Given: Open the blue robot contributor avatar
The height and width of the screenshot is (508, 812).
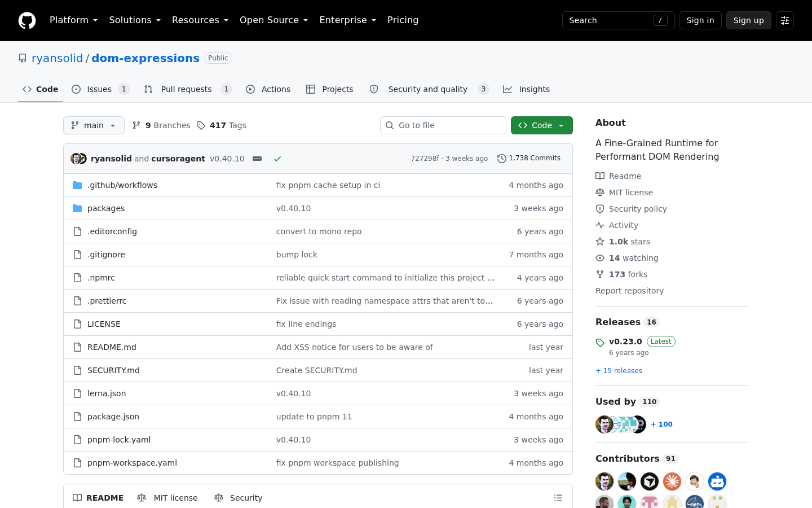Looking at the screenshot, I should point(717,481).
